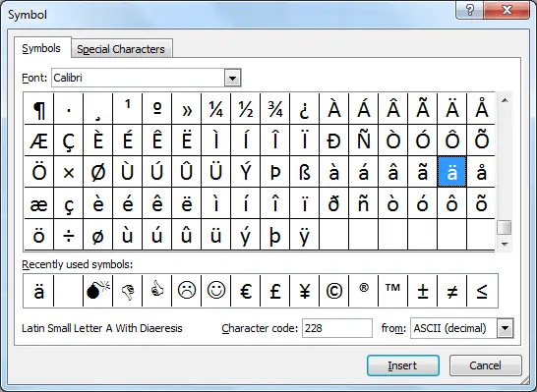The width and height of the screenshot is (537, 392).
Task: Select the three-quarters fraction symbol ¾
Action: tap(275, 109)
